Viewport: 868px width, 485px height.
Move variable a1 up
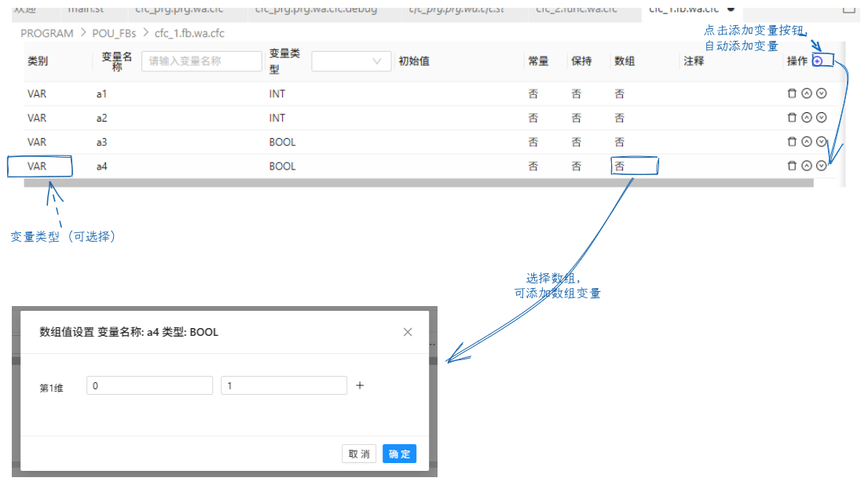coord(807,93)
